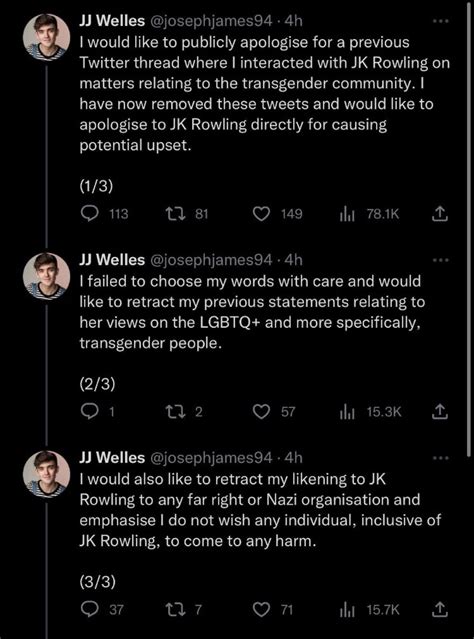Viewport: 474px width, 639px height.
Task: Open more options on the second tweet
Action: (x=441, y=260)
